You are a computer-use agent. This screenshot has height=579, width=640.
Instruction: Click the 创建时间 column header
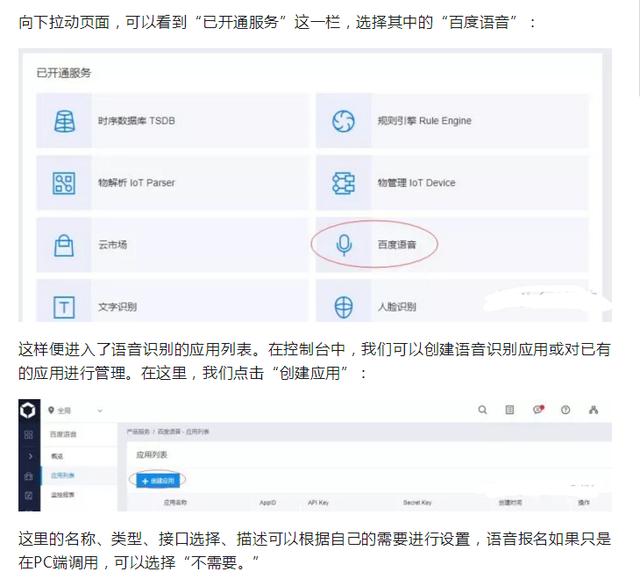tap(510, 502)
